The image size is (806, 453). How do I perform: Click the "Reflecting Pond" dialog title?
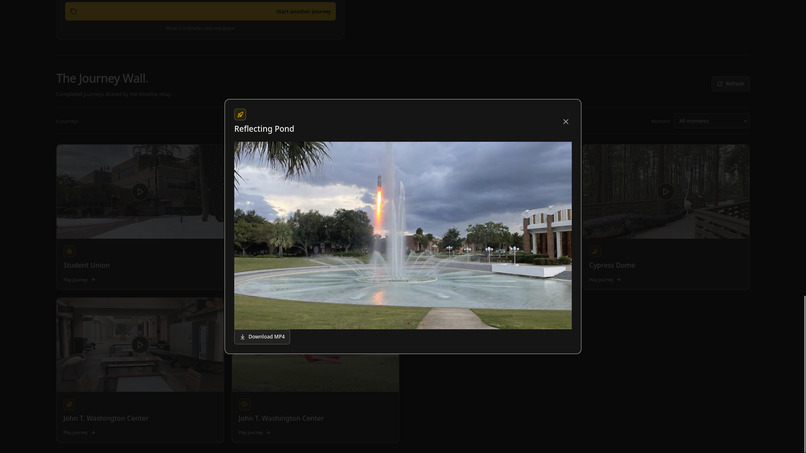[264, 129]
